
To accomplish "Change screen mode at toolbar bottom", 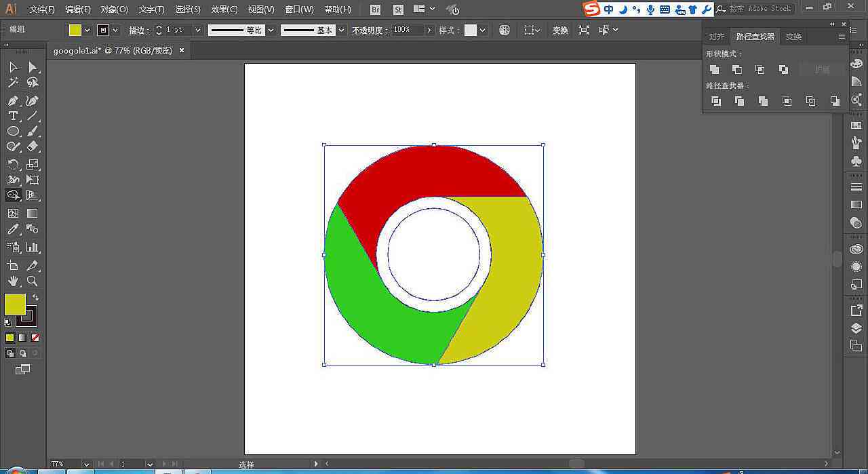I will (23, 370).
